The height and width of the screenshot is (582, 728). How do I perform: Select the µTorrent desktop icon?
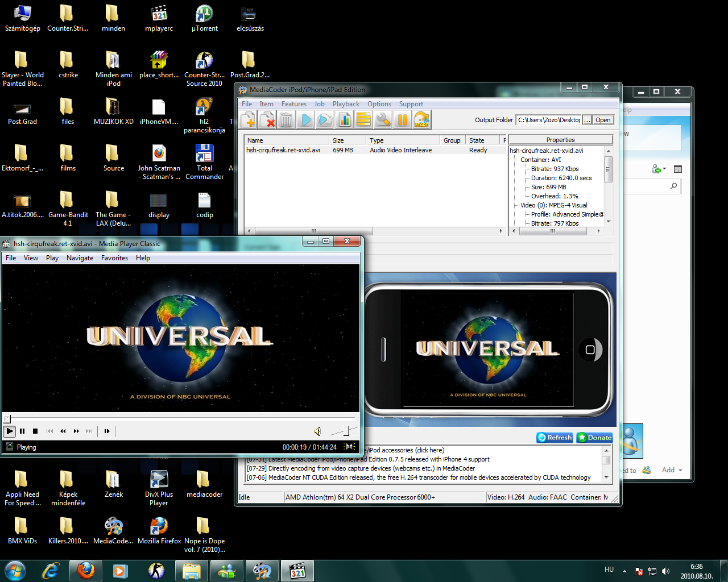coord(204,18)
